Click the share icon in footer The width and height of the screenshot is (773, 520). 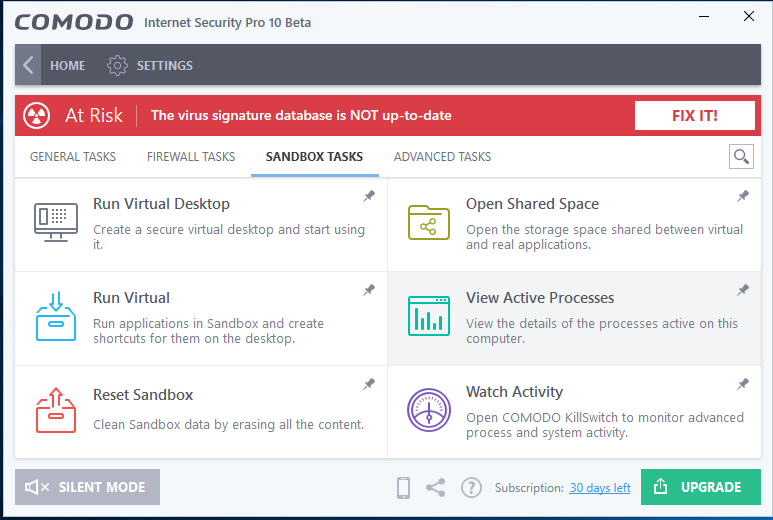pyautogui.click(x=436, y=488)
